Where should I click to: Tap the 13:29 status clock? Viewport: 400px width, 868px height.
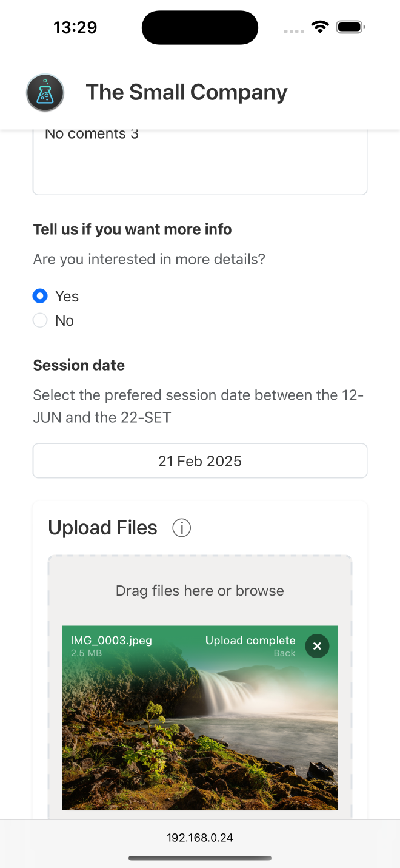(75, 27)
